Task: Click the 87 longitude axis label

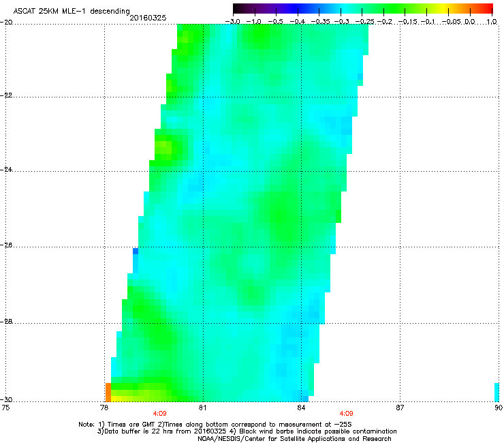Action: (400, 408)
